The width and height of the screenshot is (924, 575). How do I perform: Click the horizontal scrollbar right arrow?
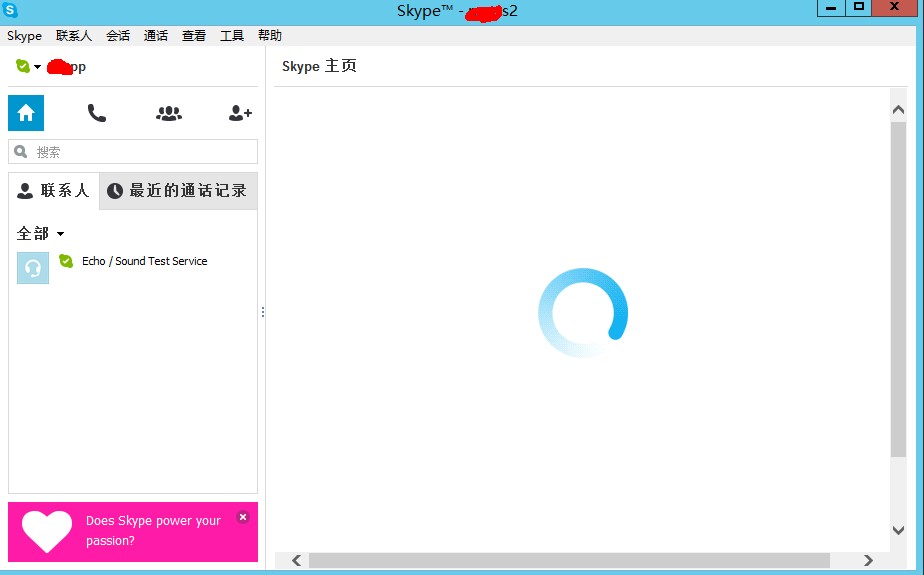click(x=868, y=560)
